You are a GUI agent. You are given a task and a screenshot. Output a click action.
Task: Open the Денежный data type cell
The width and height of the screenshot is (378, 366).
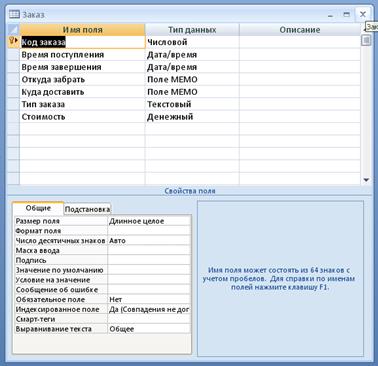pyautogui.click(x=192, y=117)
